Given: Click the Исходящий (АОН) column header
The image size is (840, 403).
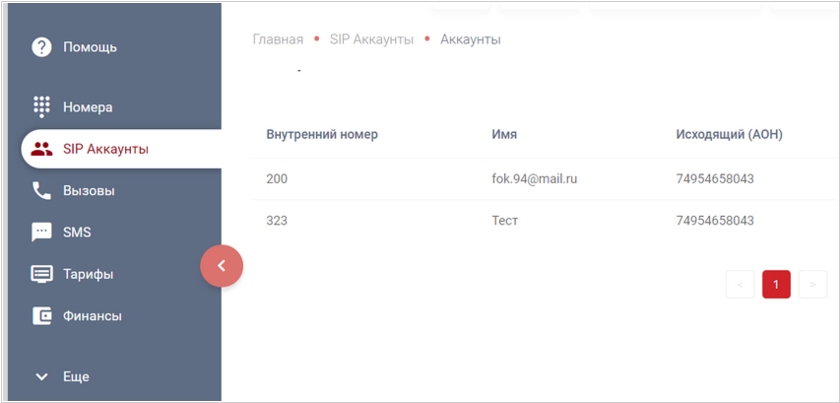Looking at the screenshot, I should click(729, 135).
